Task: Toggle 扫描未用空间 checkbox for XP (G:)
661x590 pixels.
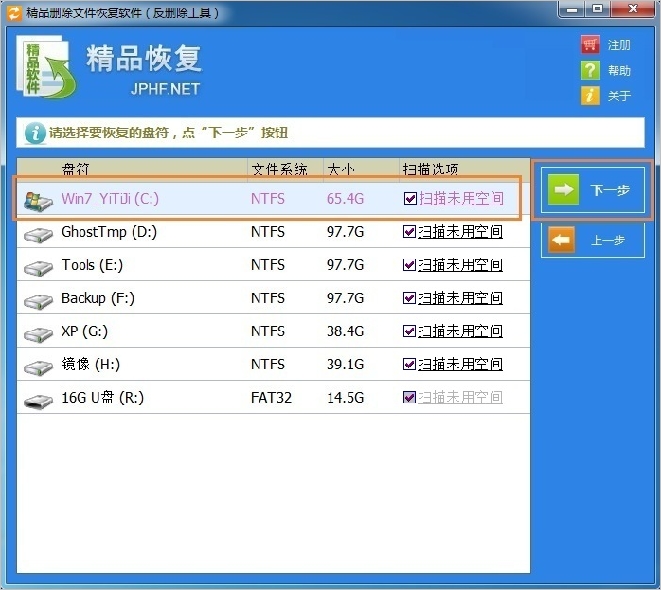Action: [409, 331]
